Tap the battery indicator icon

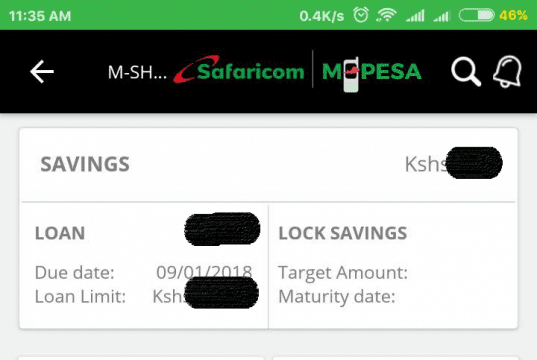476,15
